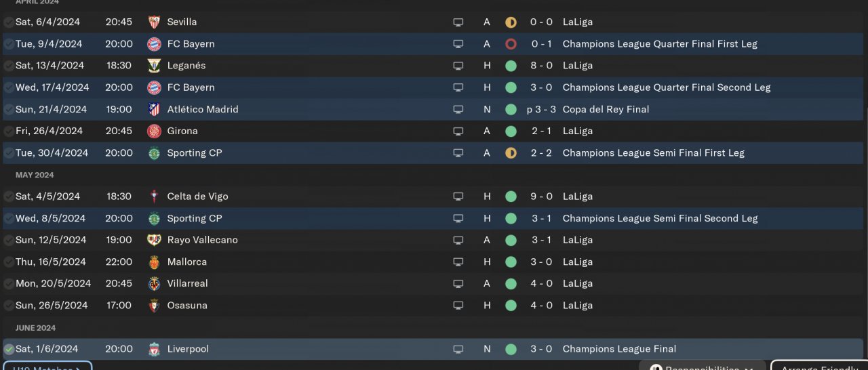Toggle the checkmark beside the Sat 6/4/2024 fixture
This screenshot has width=868, height=370.
pos(9,22)
